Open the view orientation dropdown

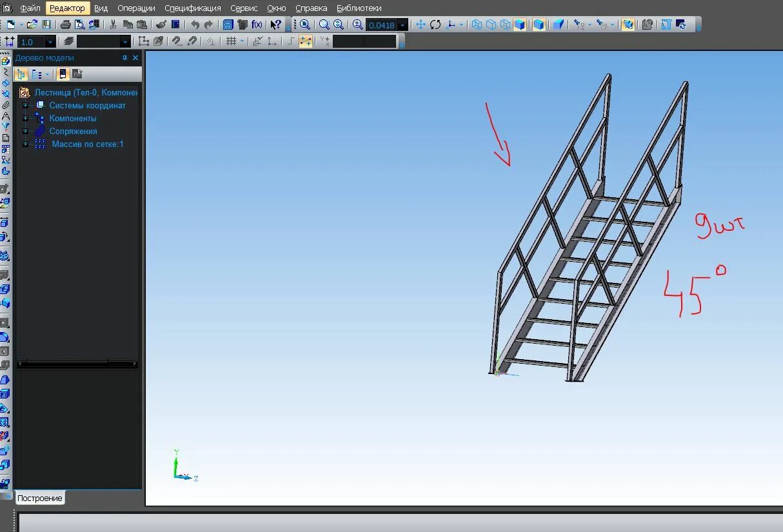pos(461,25)
